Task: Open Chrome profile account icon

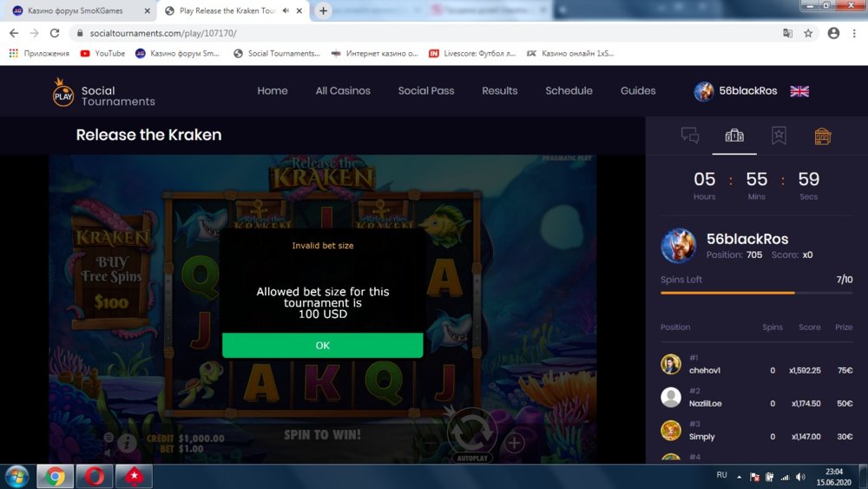Action: (x=833, y=33)
